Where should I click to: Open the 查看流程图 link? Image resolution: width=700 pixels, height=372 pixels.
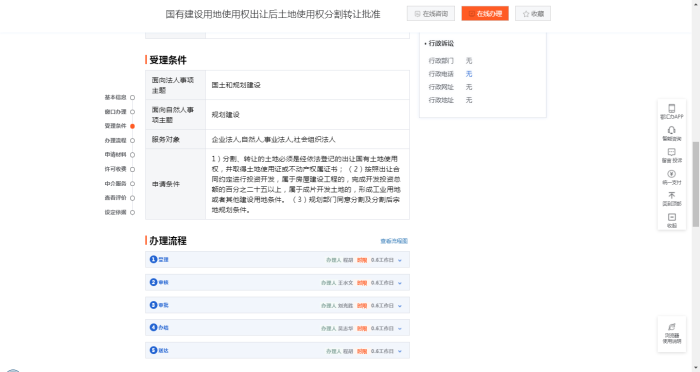[x=394, y=241]
